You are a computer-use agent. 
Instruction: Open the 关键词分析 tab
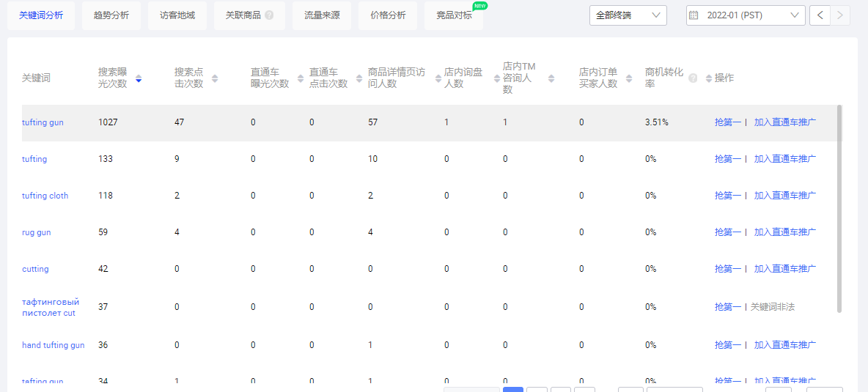41,15
